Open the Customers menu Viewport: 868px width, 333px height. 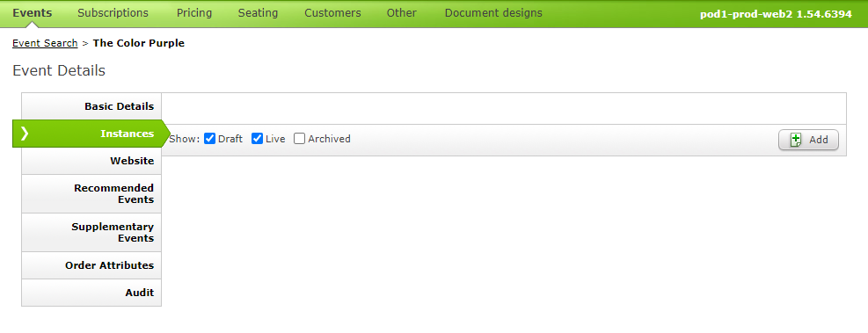point(332,12)
